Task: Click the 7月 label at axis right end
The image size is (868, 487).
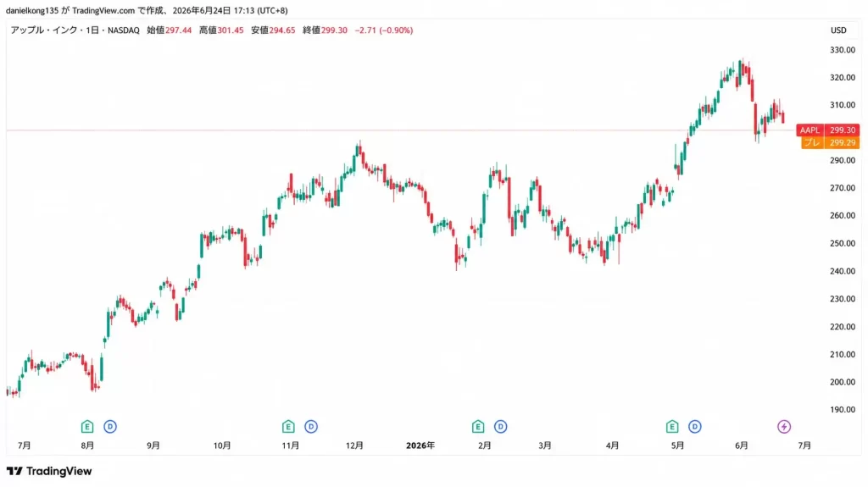Action: [804, 445]
